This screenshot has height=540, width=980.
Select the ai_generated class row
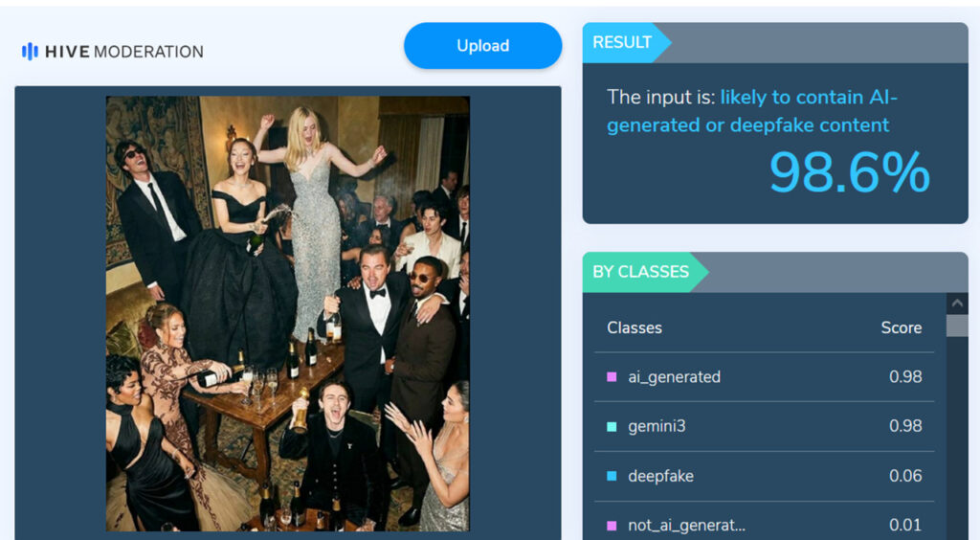(764, 377)
